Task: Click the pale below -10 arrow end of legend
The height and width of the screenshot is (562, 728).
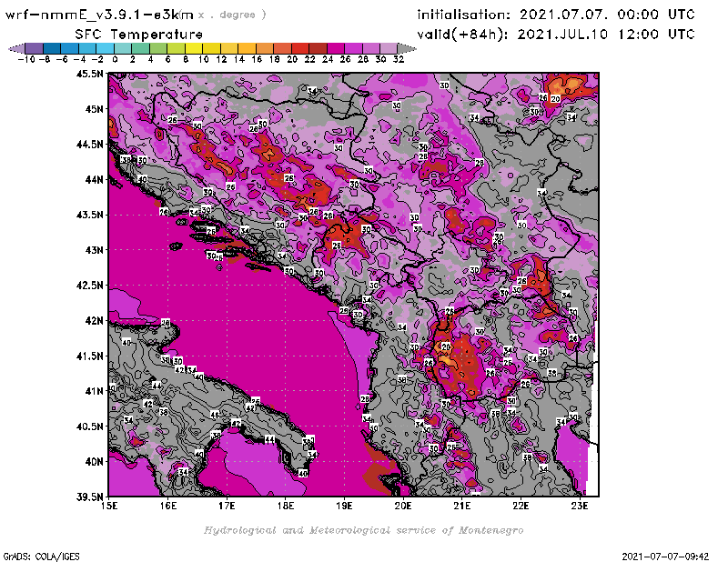Action: point(16,48)
